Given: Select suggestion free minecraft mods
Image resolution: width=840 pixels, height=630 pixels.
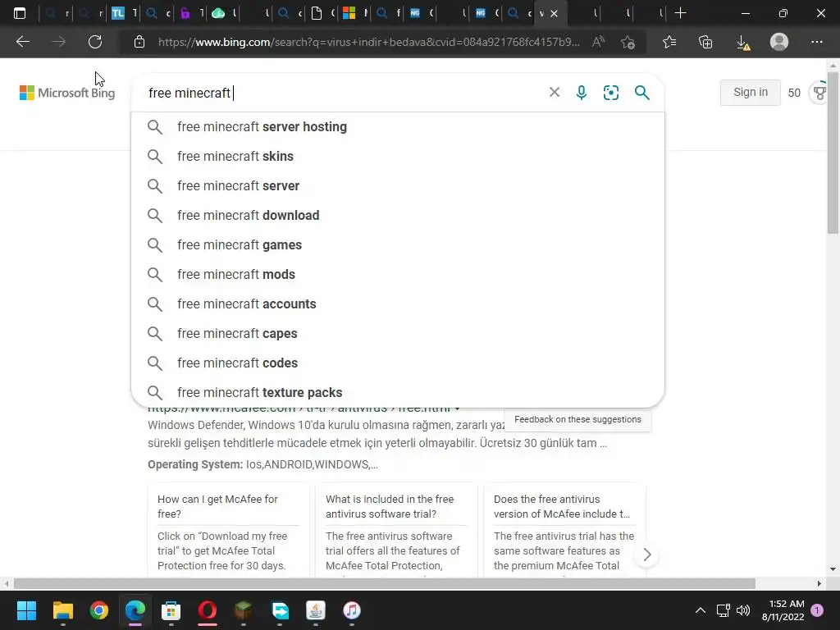Looking at the screenshot, I should coord(398,274).
